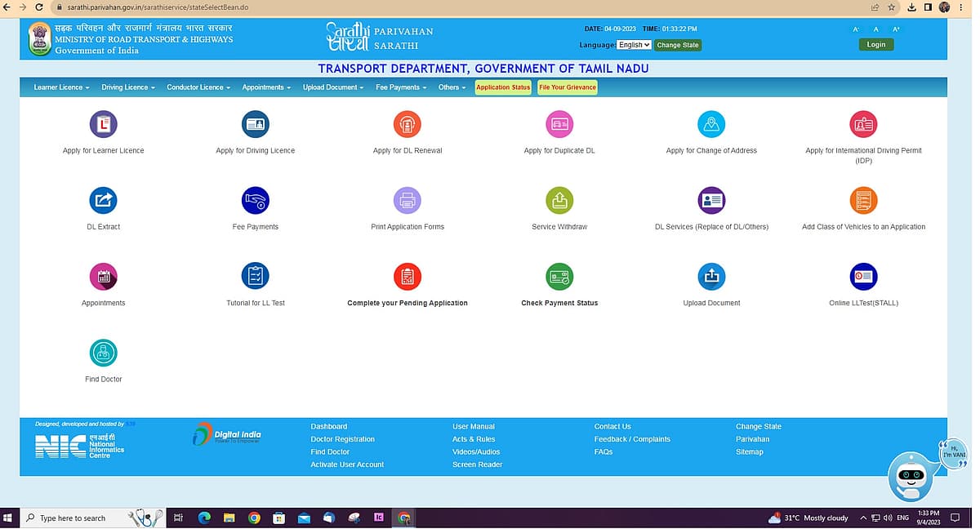
Task: Click the Print Application Forms icon
Action: 407,201
